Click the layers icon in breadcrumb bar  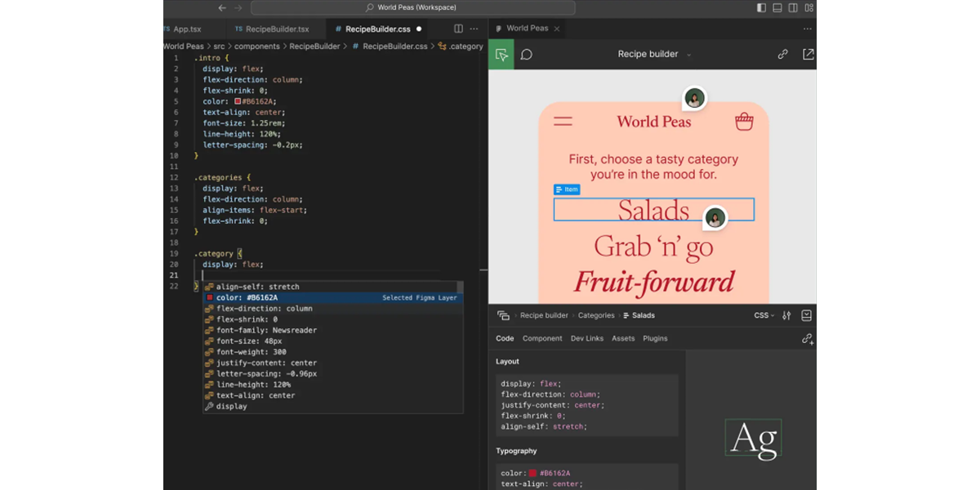[x=503, y=315]
